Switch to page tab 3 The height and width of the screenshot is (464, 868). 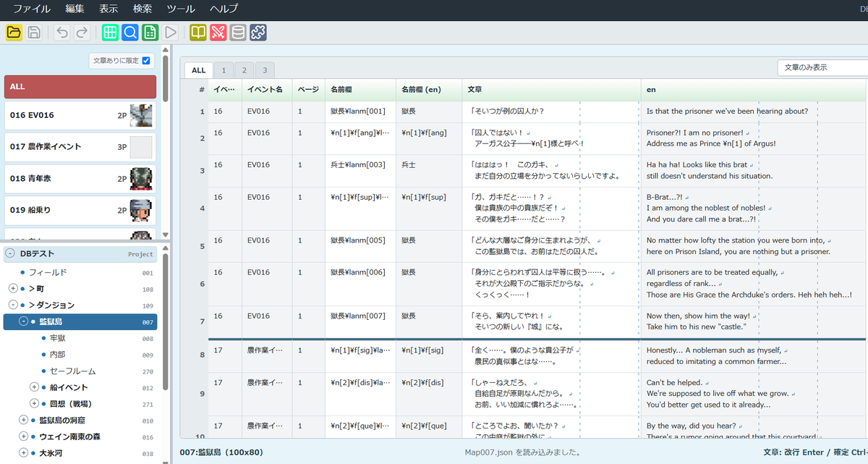tap(265, 70)
